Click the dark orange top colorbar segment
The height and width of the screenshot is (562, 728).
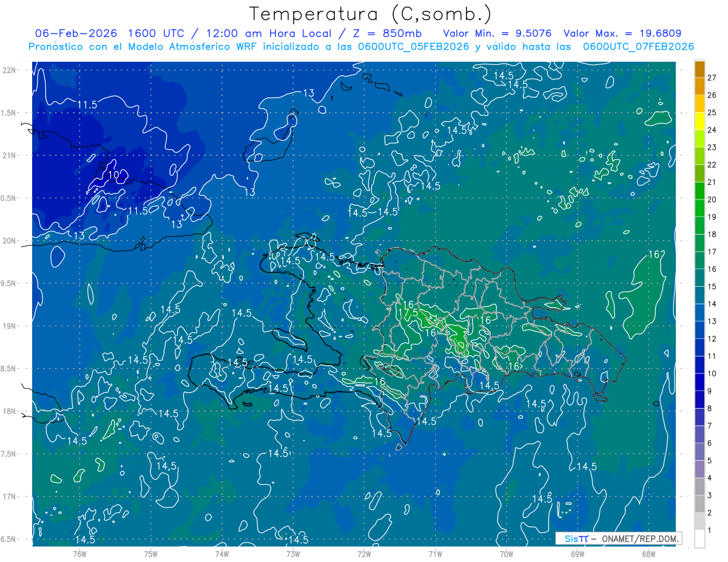click(x=699, y=69)
